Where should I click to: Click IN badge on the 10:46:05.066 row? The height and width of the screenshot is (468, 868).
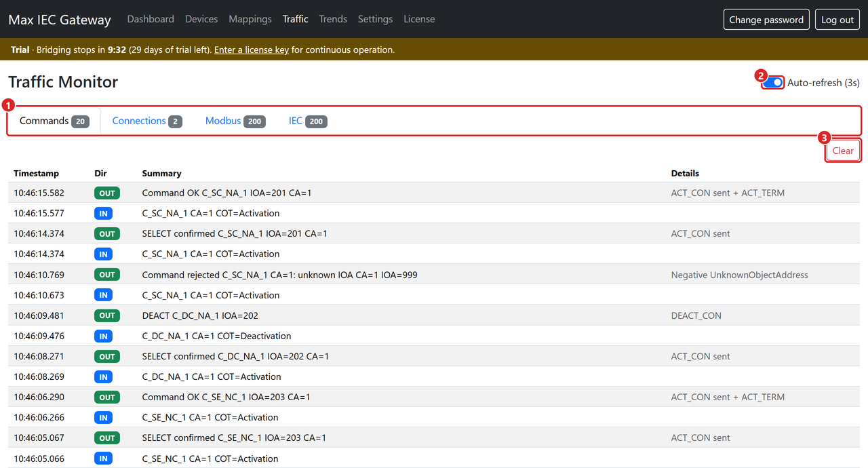103,459
